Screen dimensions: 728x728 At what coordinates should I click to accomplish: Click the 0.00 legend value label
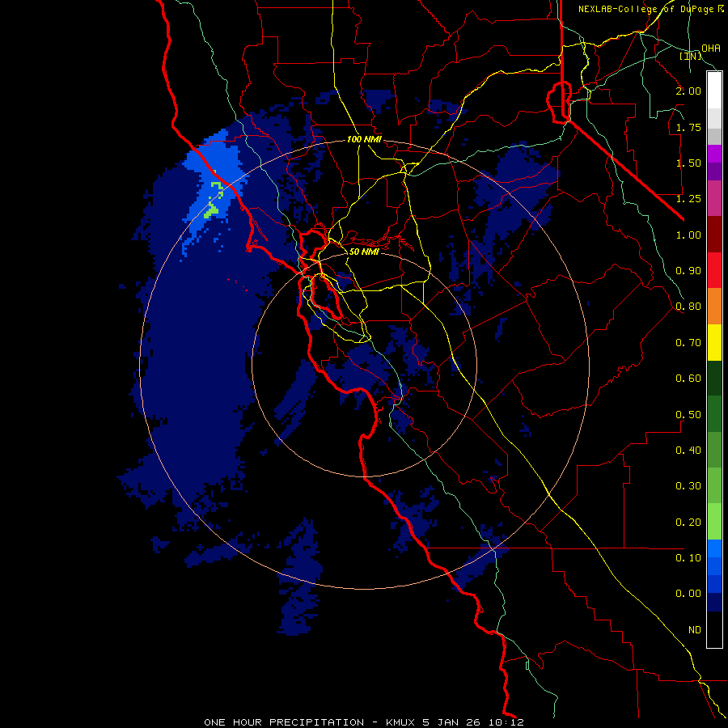[x=688, y=594]
